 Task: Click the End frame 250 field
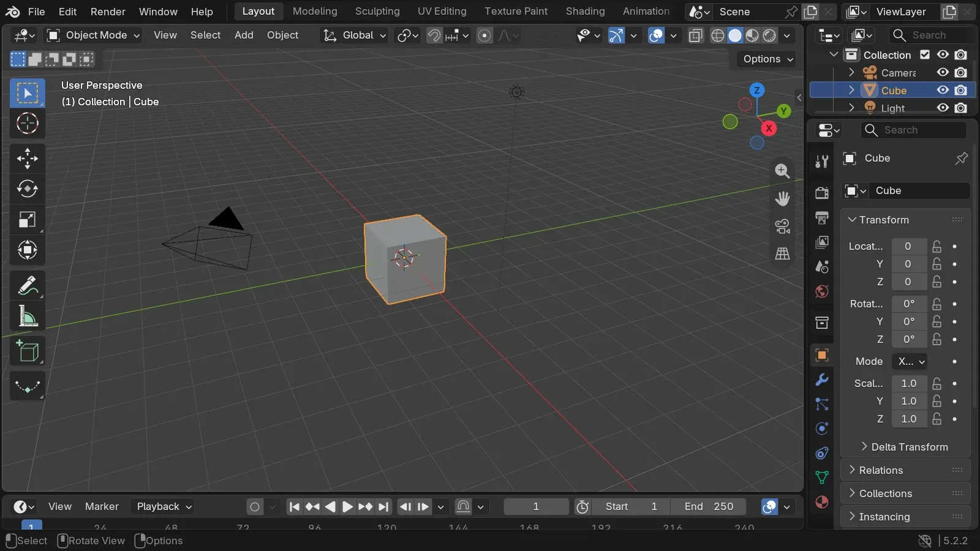click(x=709, y=506)
